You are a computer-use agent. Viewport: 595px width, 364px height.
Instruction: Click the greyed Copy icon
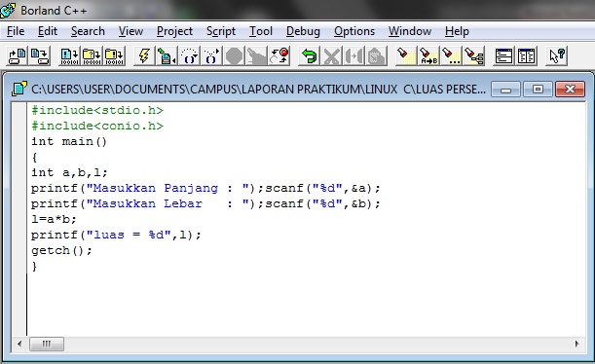point(354,56)
